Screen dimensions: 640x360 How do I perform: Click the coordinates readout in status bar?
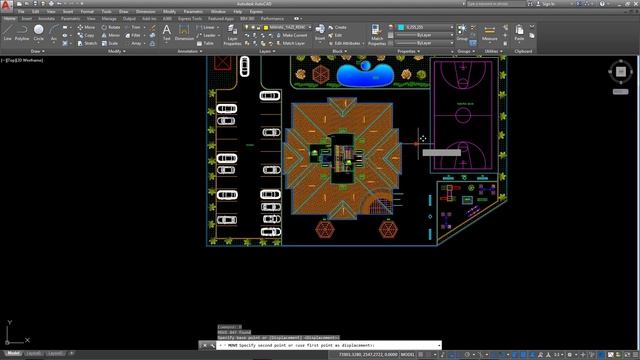368,355
